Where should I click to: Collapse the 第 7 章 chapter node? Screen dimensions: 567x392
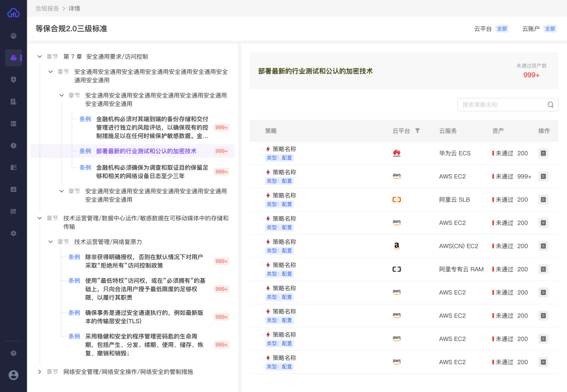click(x=40, y=57)
